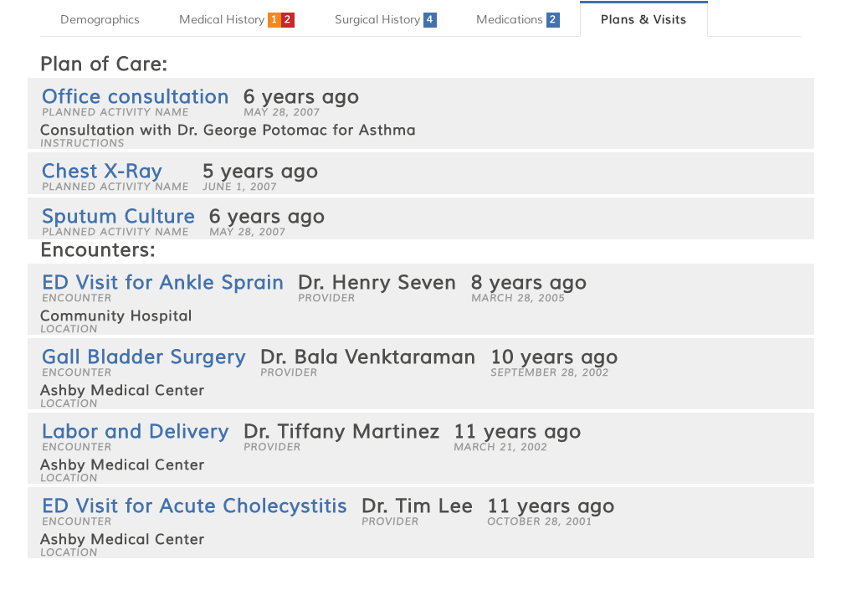Screen dimensions: 841x616
Task: Open the Gall Bladder Surgery encounter
Action: click(144, 357)
